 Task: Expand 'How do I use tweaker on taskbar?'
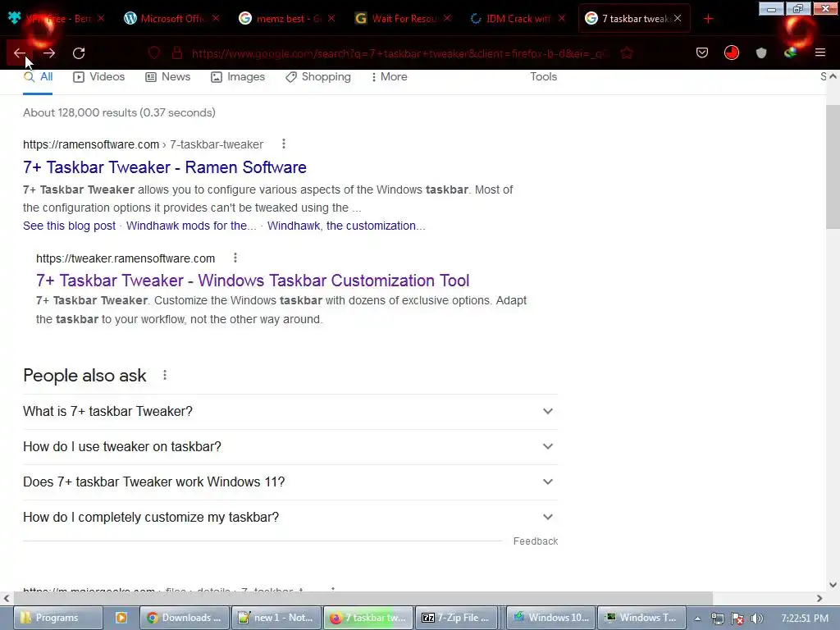[290, 447]
